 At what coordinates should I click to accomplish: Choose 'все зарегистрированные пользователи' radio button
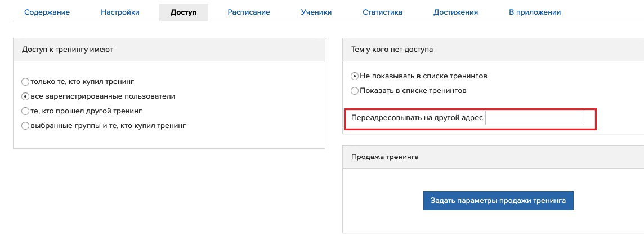[x=25, y=96]
